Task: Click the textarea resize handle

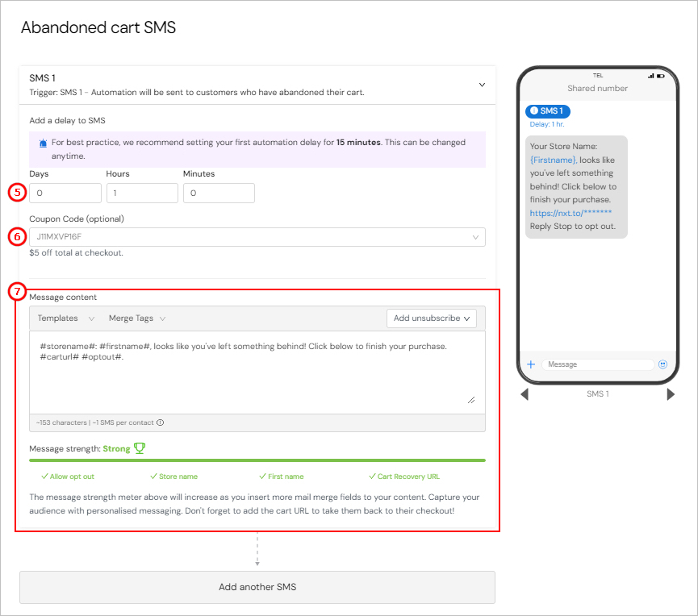Action: pyautogui.click(x=471, y=400)
